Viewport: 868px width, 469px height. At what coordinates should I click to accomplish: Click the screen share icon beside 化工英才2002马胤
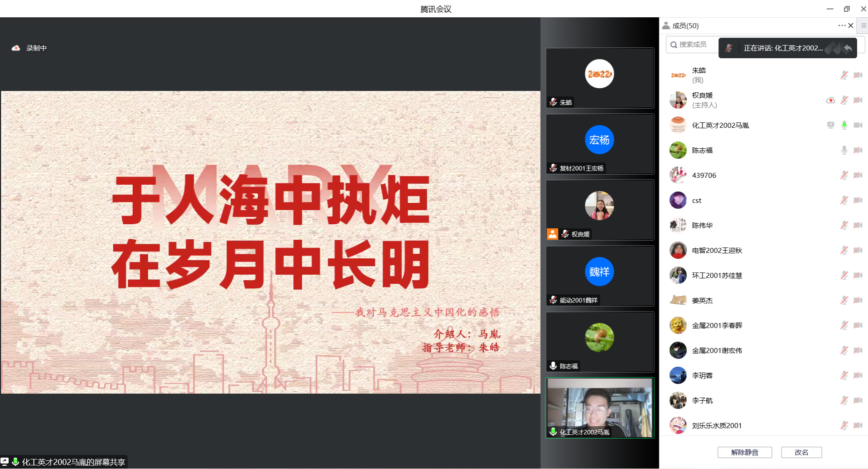(x=830, y=125)
